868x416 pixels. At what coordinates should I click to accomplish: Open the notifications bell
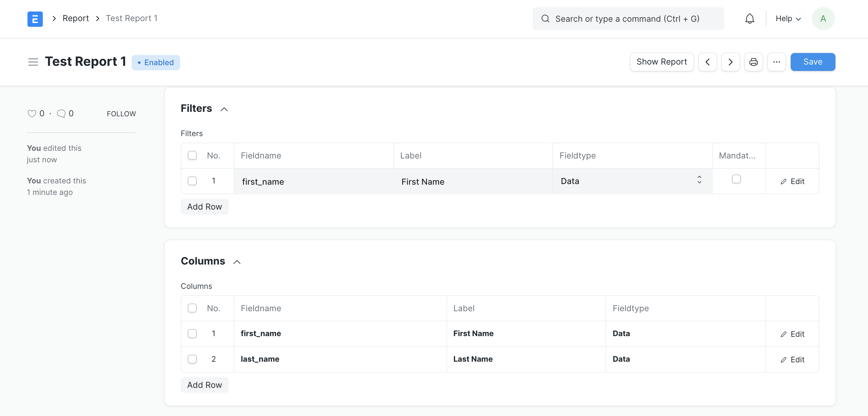[x=750, y=19]
